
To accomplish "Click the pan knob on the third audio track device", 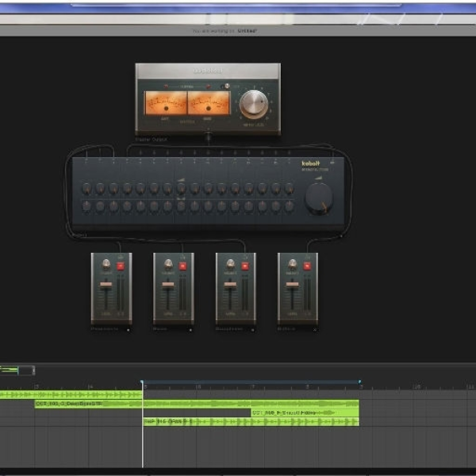I will tap(230, 264).
